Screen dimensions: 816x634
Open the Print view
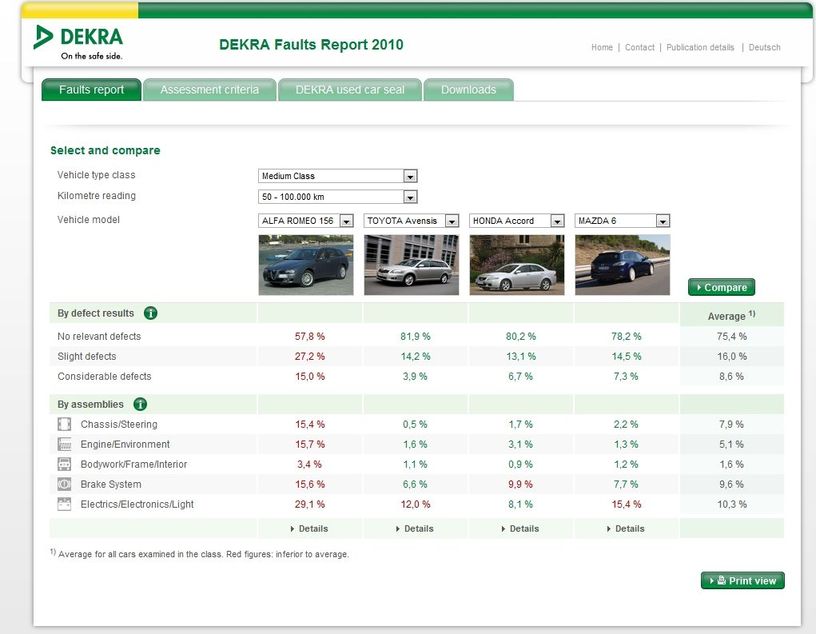(743, 580)
